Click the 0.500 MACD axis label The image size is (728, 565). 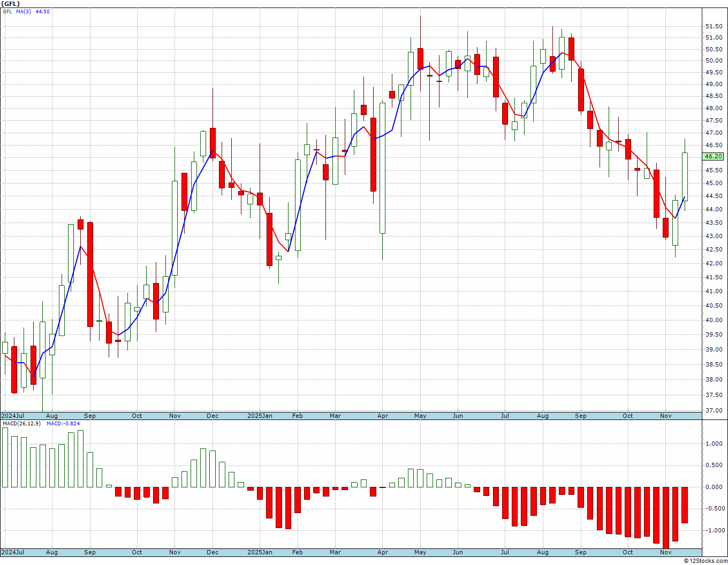point(713,465)
